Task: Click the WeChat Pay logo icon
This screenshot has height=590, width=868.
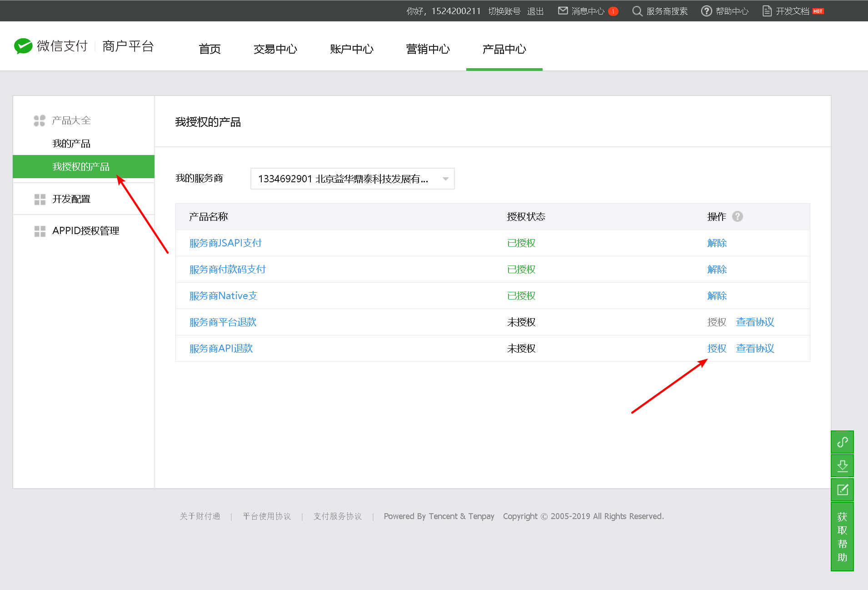Action: [x=23, y=46]
